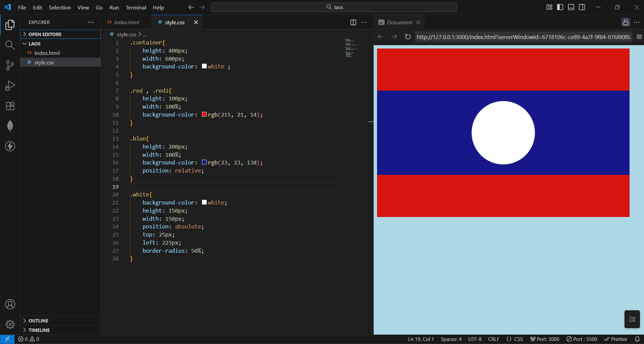The width and height of the screenshot is (644, 344).
Task: Change indentation Spaces: 4
Action: tap(451, 339)
